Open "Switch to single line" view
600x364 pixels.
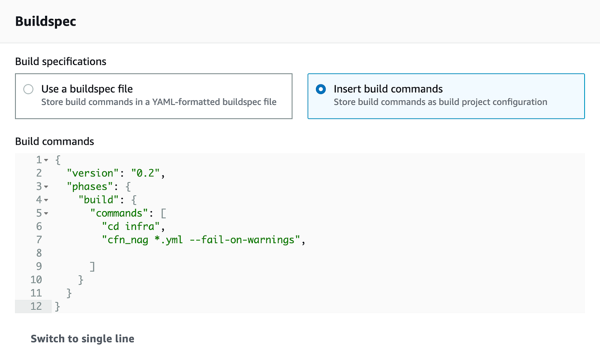82,338
